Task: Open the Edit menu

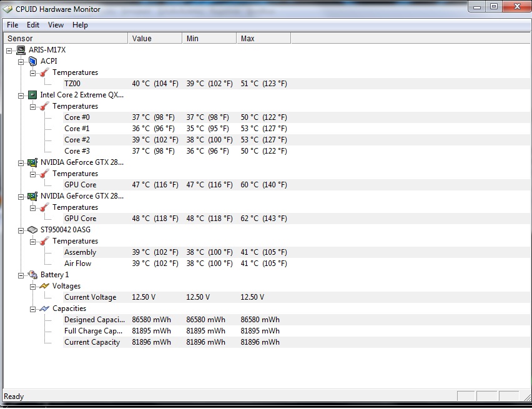Action: coord(33,25)
